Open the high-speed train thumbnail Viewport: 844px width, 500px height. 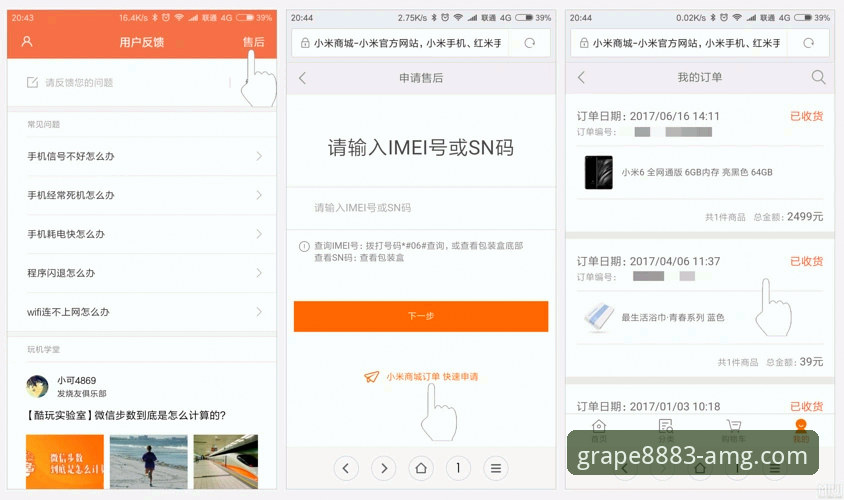(x=226, y=462)
